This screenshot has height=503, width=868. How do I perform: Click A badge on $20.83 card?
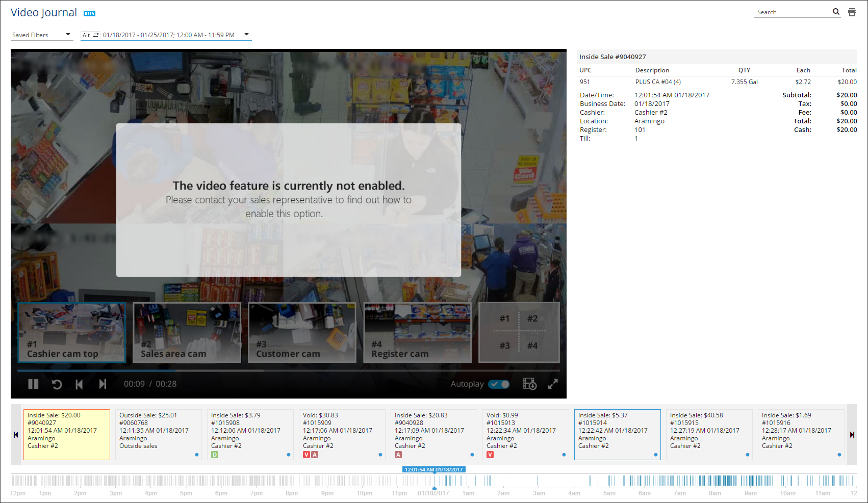398,455
